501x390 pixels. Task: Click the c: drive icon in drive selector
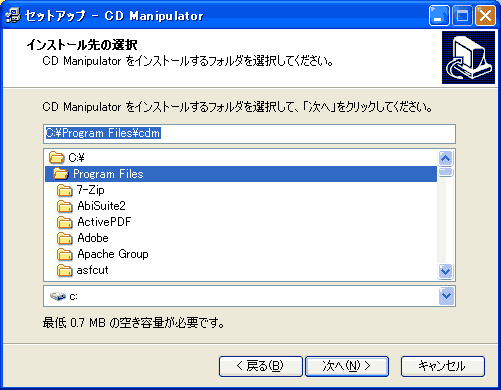(x=58, y=296)
